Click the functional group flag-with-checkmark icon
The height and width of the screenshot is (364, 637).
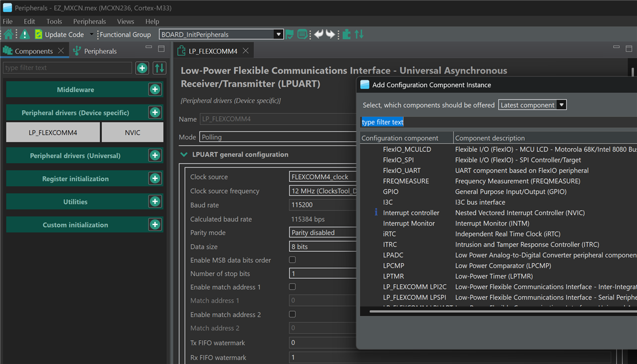coord(289,35)
